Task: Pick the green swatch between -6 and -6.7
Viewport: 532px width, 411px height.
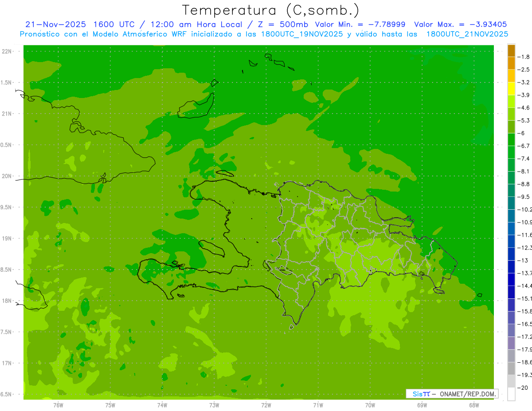Action: point(511,140)
